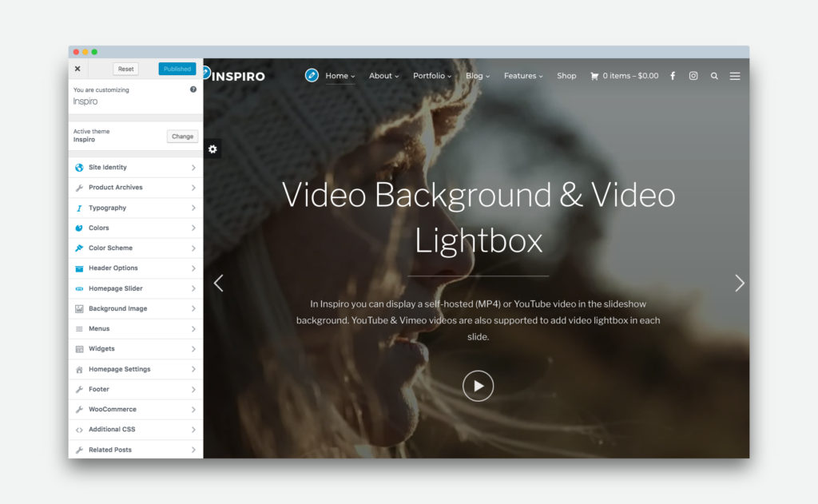Open WooCommerce section label
Screen dimensions: 818x504
(x=113, y=409)
